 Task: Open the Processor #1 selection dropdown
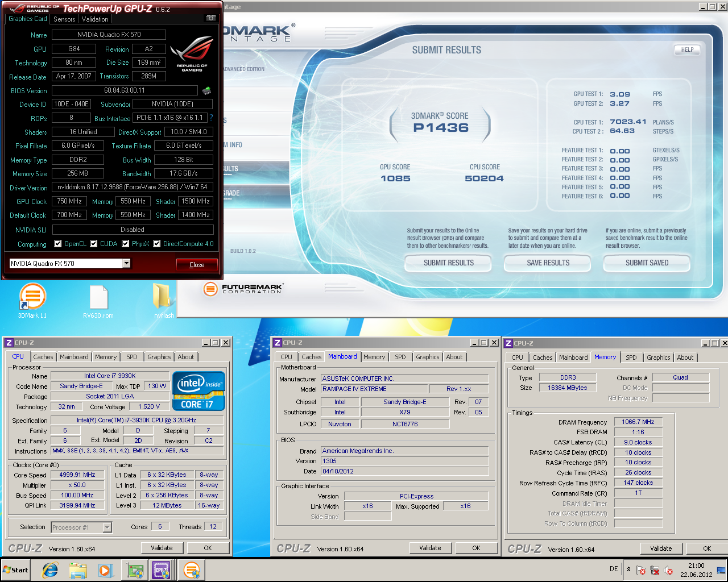tap(107, 527)
